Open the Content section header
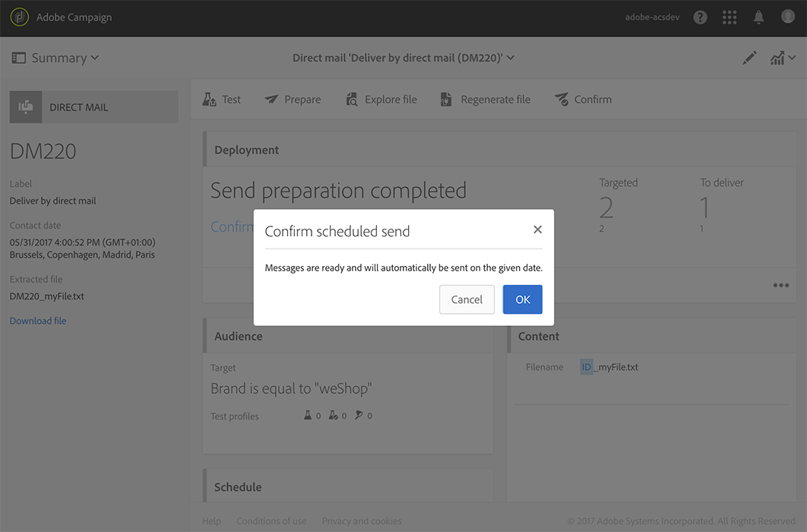The image size is (807, 532). 652,336
